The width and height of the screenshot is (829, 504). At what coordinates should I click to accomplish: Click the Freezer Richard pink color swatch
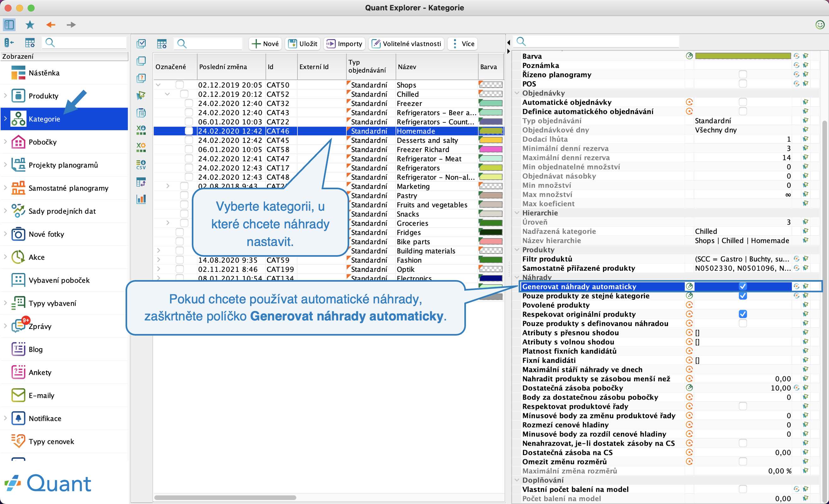click(491, 149)
